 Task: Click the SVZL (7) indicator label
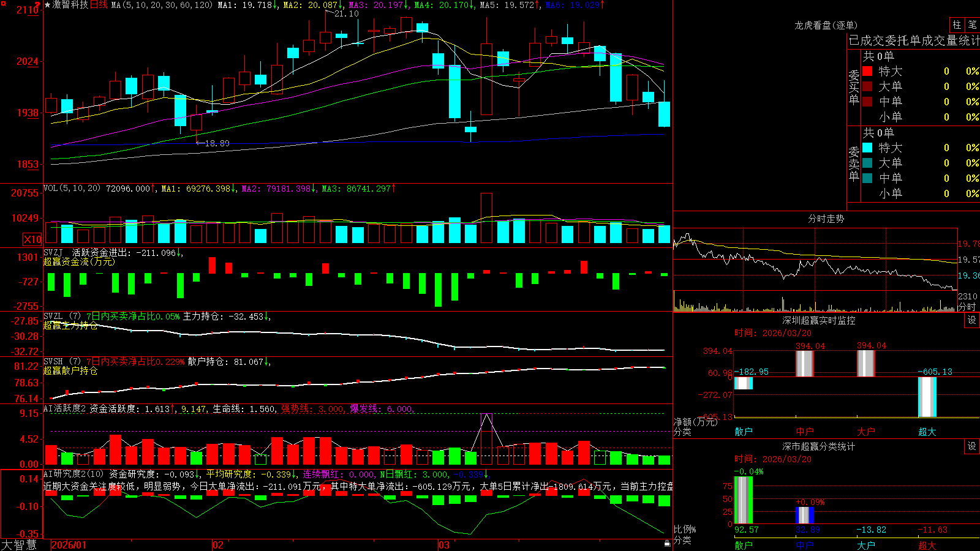[62, 317]
